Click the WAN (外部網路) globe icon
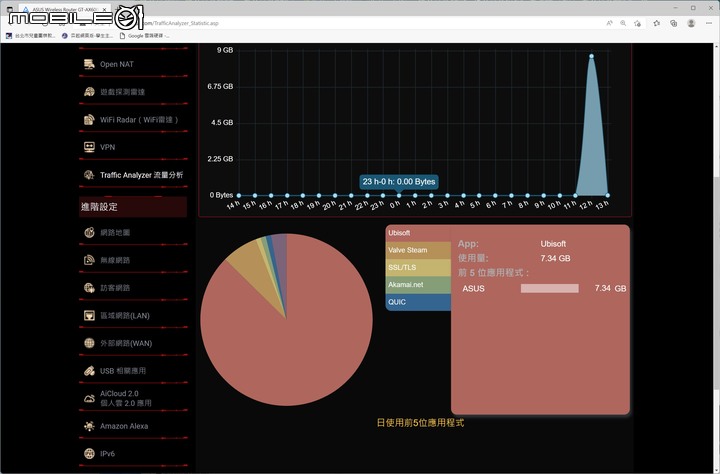 (x=89, y=343)
